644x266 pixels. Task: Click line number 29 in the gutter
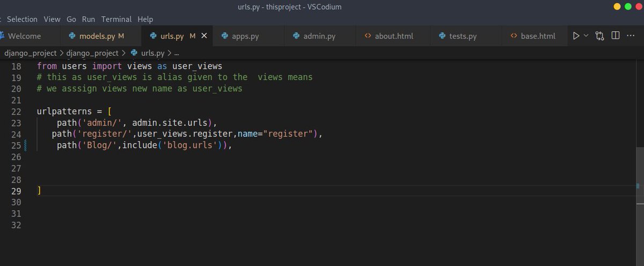point(16,191)
